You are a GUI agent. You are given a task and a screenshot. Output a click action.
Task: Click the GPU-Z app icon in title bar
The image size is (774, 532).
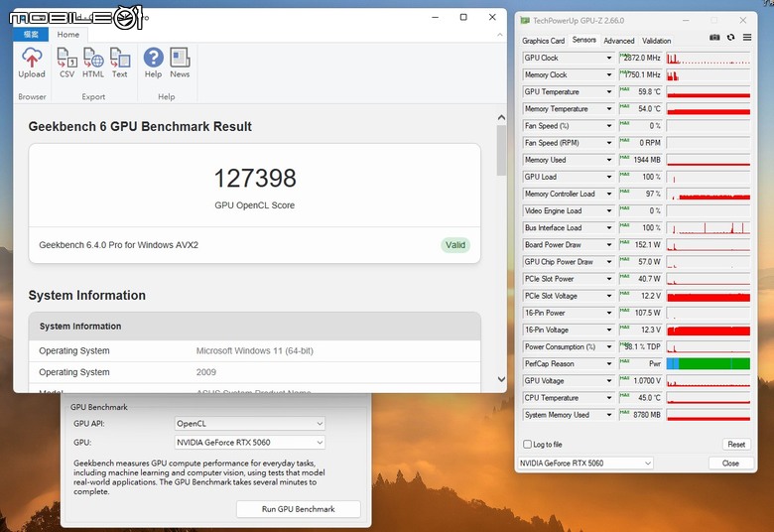[x=525, y=21]
